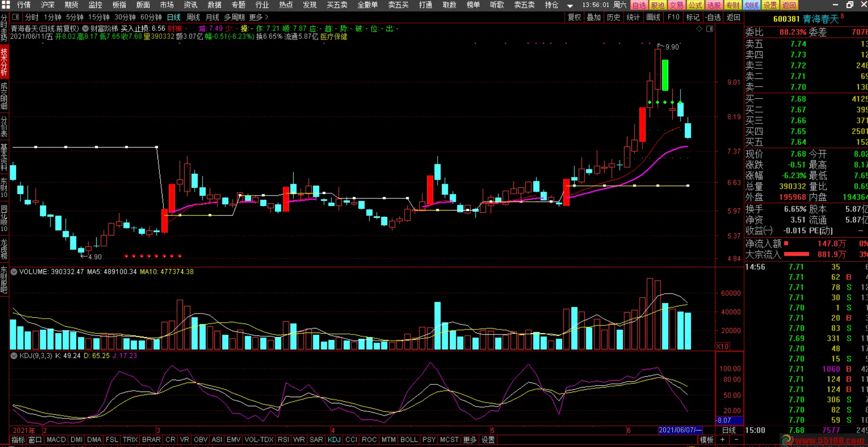The width and height of the screenshot is (868, 447).
Task: Click the X10 volume scale toggle
Action: (x=723, y=346)
